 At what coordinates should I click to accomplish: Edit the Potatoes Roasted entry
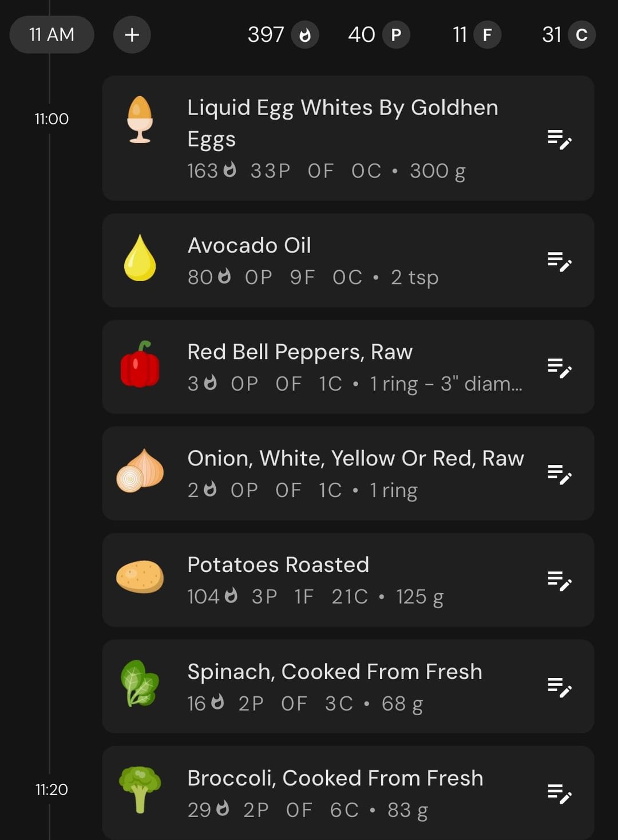559,581
